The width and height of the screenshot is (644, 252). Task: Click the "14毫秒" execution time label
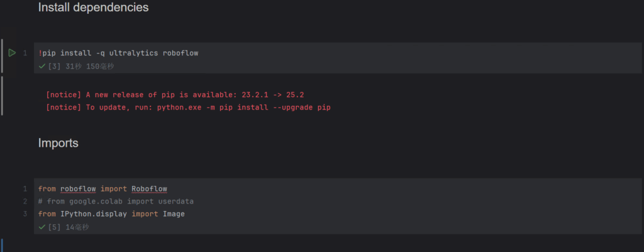[77, 227]
